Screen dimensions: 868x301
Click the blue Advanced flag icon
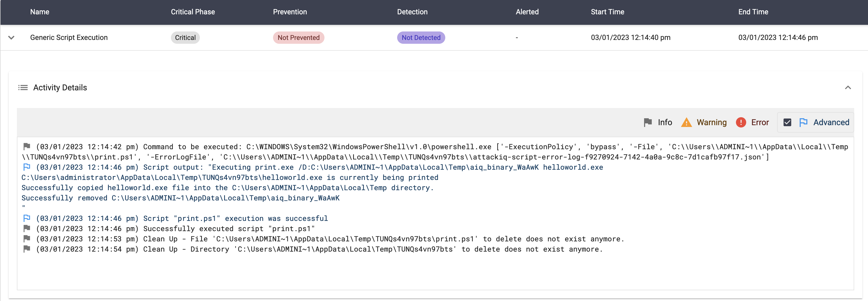pos(803,122)
